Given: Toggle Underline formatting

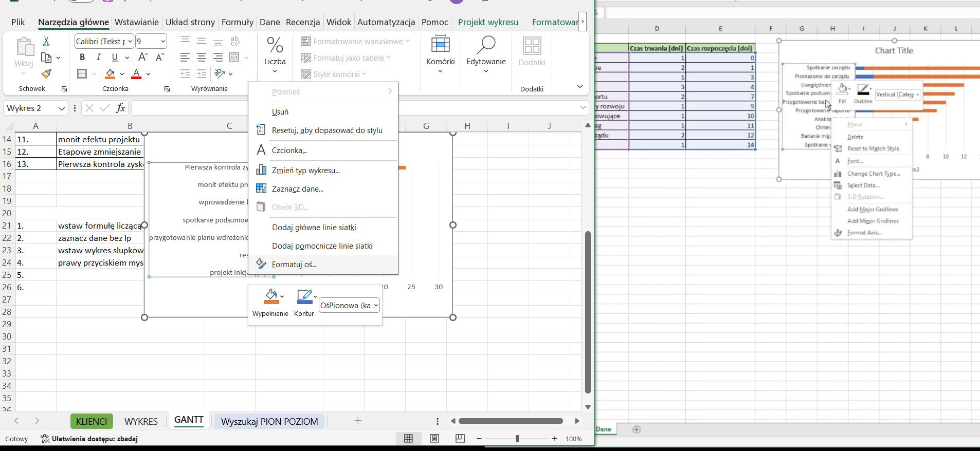Looking at the screenshot, I should (115, 57).
